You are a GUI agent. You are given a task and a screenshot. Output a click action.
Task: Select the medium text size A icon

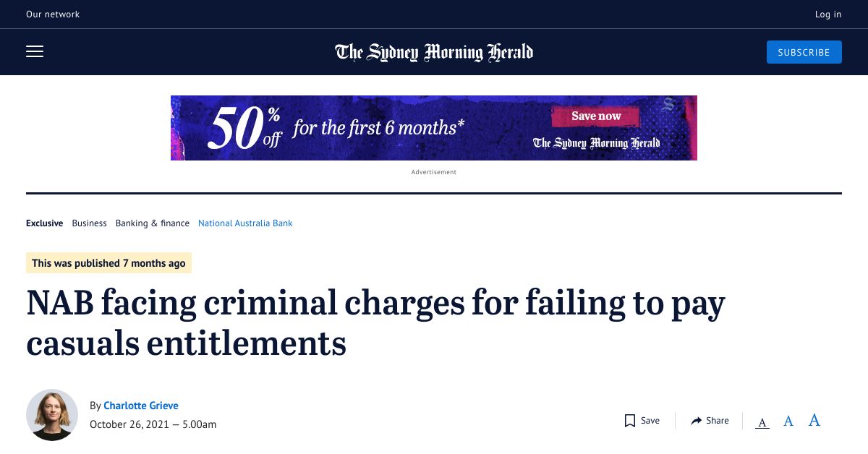coord(788,420)
